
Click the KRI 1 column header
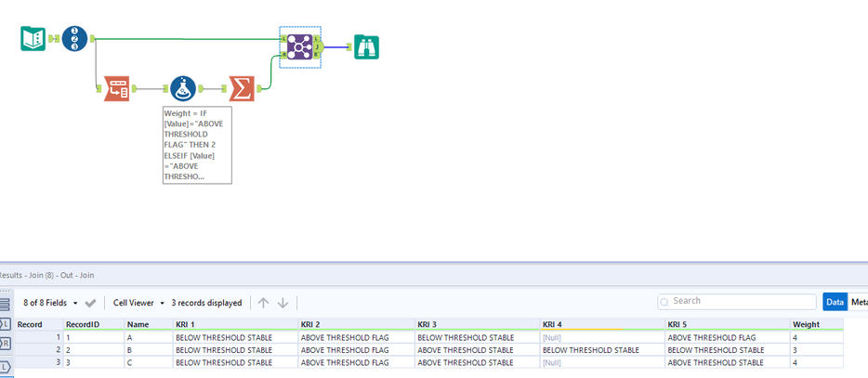tap(235, 324)
